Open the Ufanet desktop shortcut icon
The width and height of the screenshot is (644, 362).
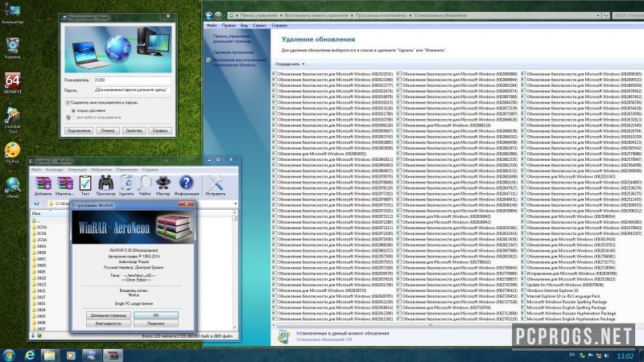[12, 185]
